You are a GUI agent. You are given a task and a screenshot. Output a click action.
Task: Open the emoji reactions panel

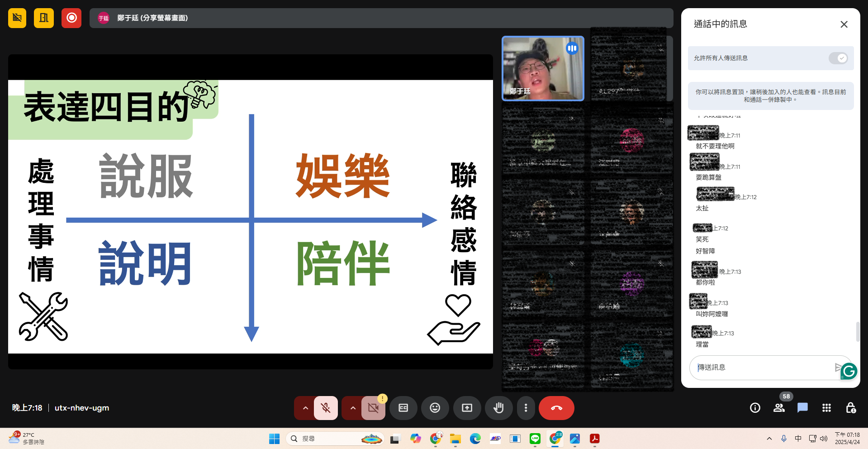pos(435,408)
